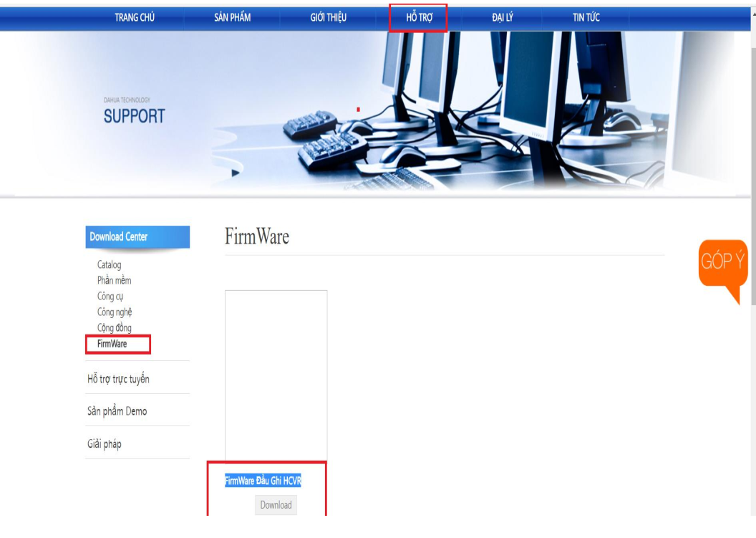The height and width of the screenshot is (538, 756).
Task: Expand the Hỗ trợ trực tuyến section
Action: tap(118, 379)
